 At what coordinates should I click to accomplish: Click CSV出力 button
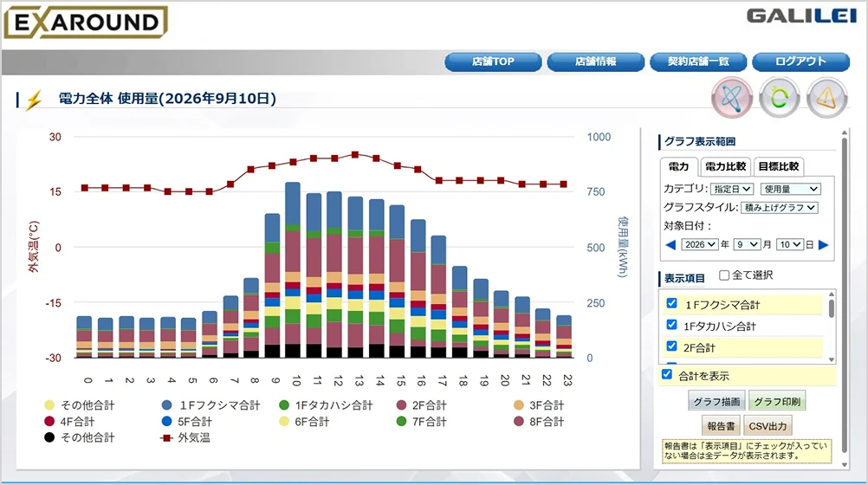(768, 426)
